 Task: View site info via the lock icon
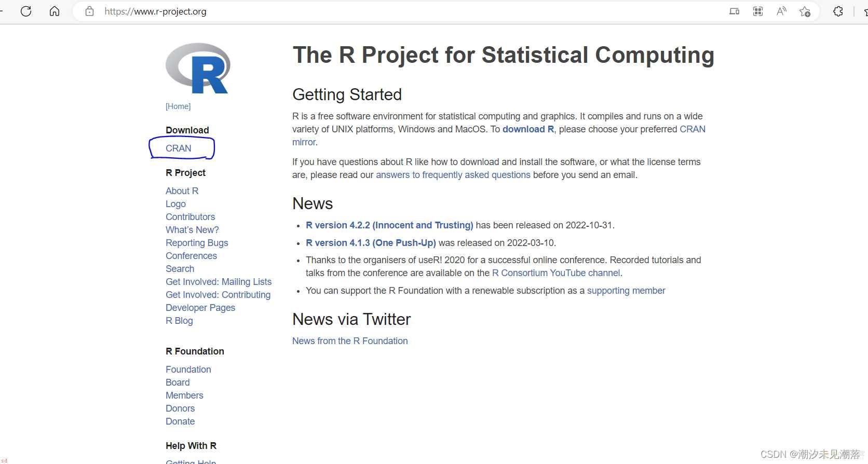click(x=89, y=11)
